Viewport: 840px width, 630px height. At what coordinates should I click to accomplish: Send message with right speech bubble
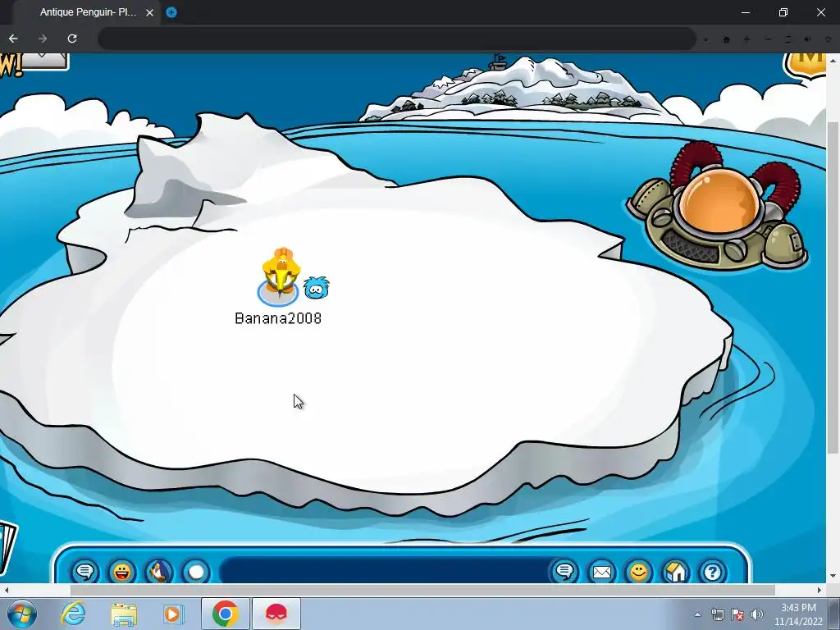click(x=564, y=572)
